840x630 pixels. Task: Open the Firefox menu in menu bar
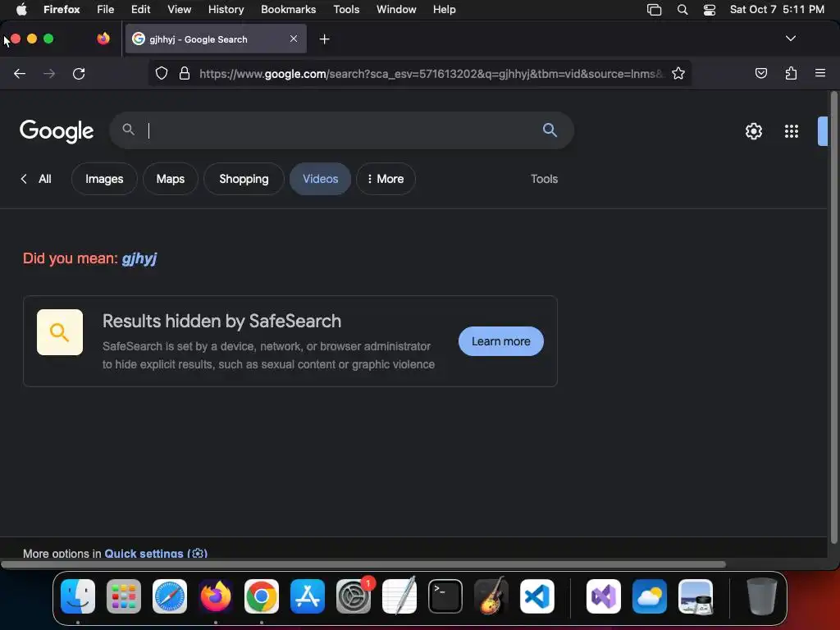[x=62, y=9]
